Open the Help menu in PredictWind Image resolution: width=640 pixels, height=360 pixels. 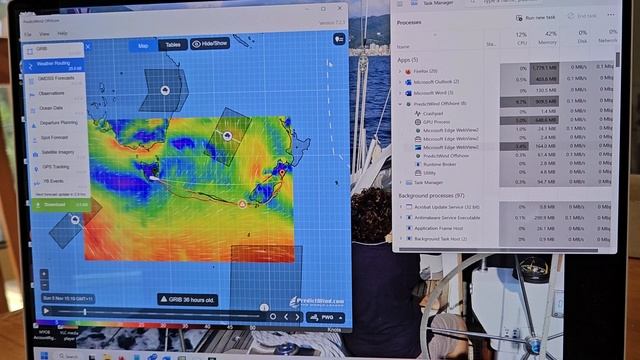point(62,33)
